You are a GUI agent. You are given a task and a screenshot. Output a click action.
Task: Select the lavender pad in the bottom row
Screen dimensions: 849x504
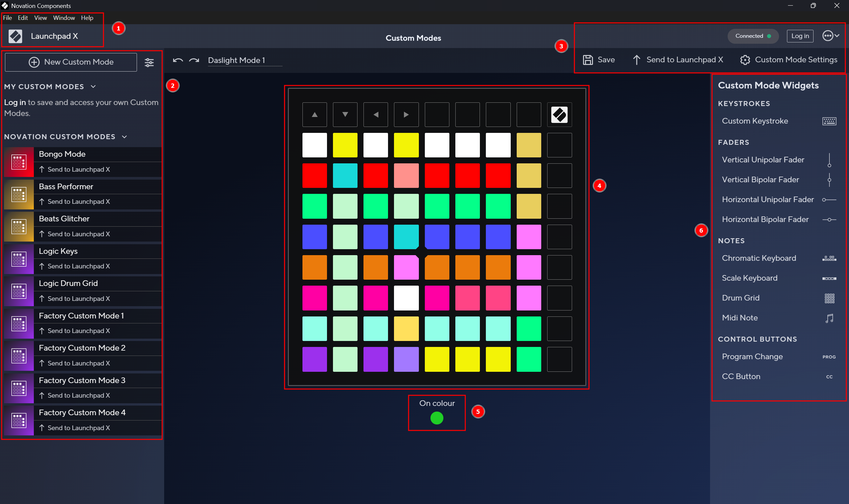click(x=406, y=359)
